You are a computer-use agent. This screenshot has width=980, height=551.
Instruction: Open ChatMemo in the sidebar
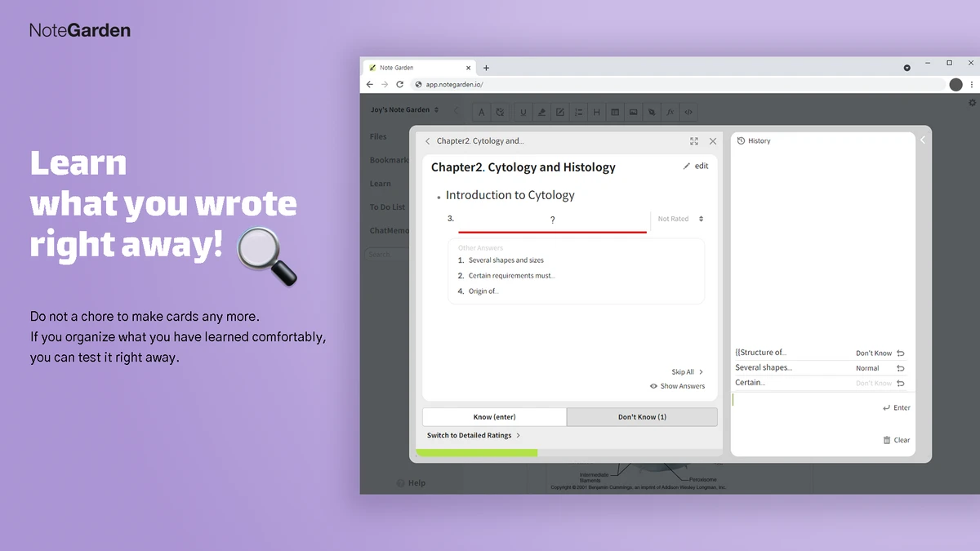pos(389,230)
